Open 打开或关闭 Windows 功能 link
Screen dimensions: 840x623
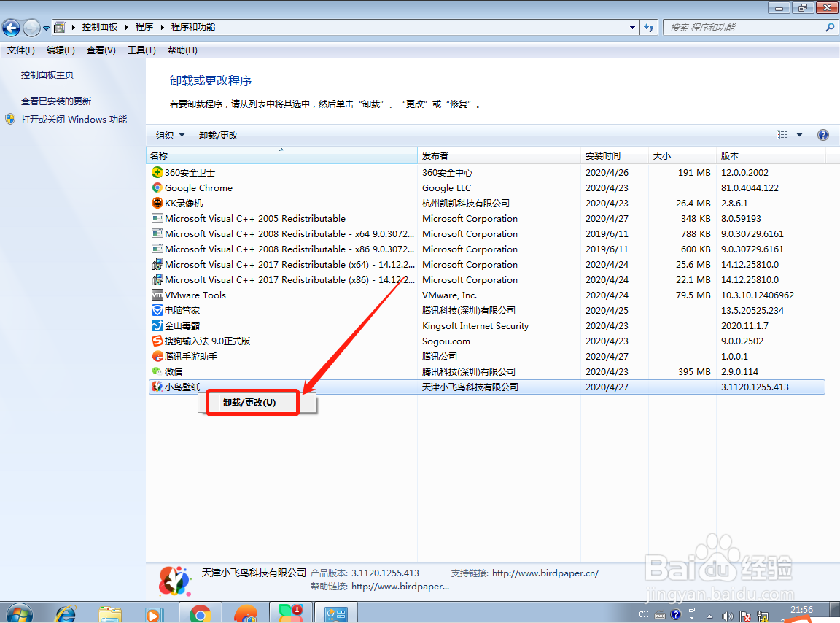[x=74, y=119]
